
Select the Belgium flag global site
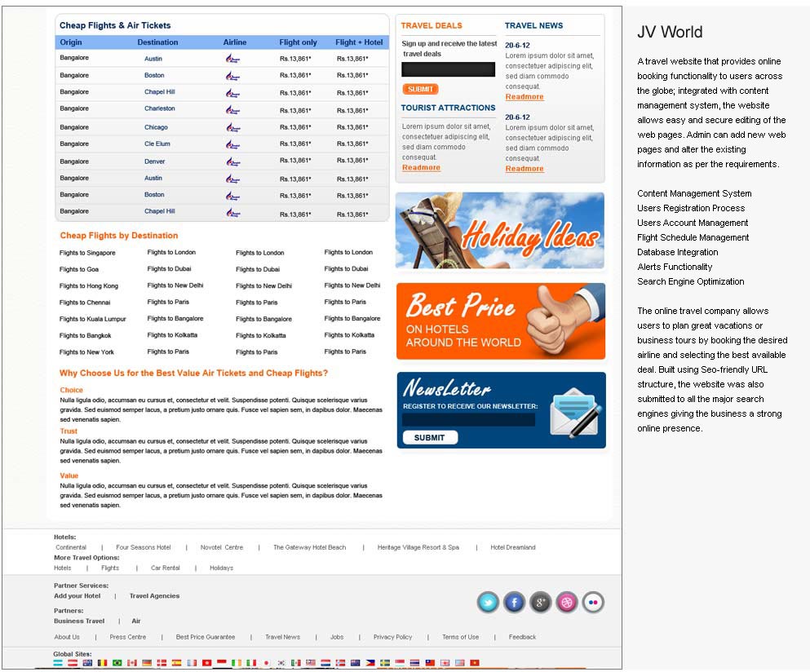(102, 663)
